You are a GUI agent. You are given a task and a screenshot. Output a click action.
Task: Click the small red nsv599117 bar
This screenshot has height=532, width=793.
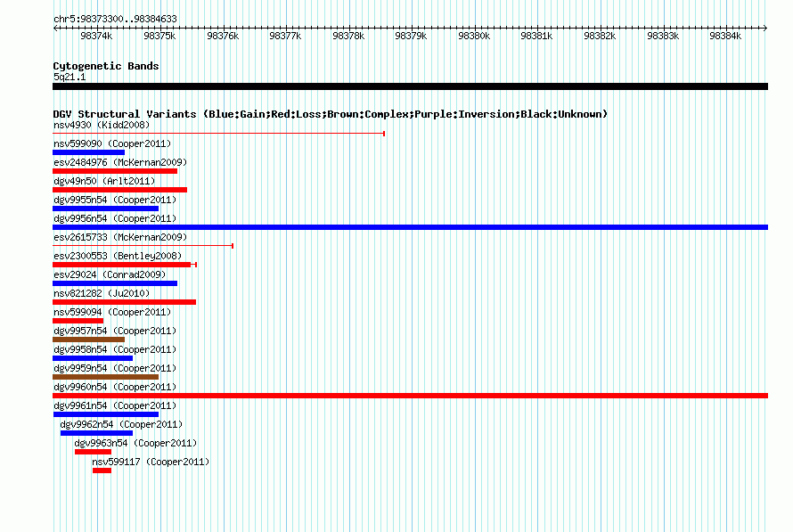pos(102,471)
